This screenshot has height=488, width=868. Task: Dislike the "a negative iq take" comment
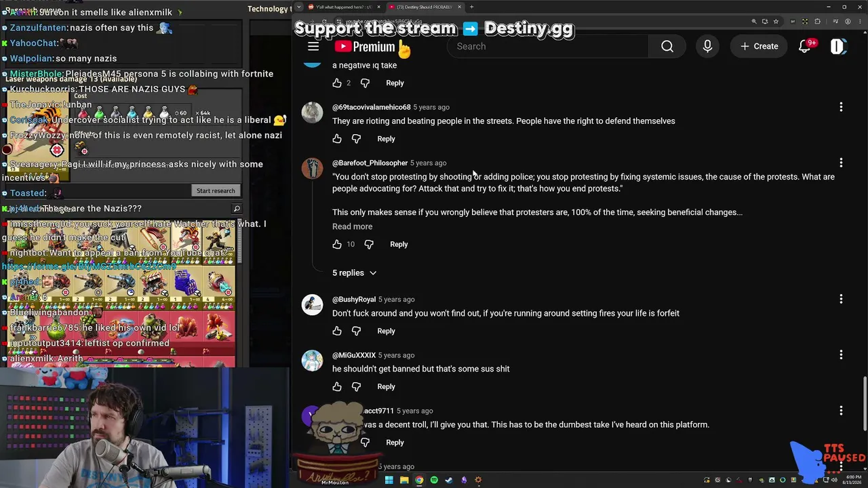click(x=365, y=83)
